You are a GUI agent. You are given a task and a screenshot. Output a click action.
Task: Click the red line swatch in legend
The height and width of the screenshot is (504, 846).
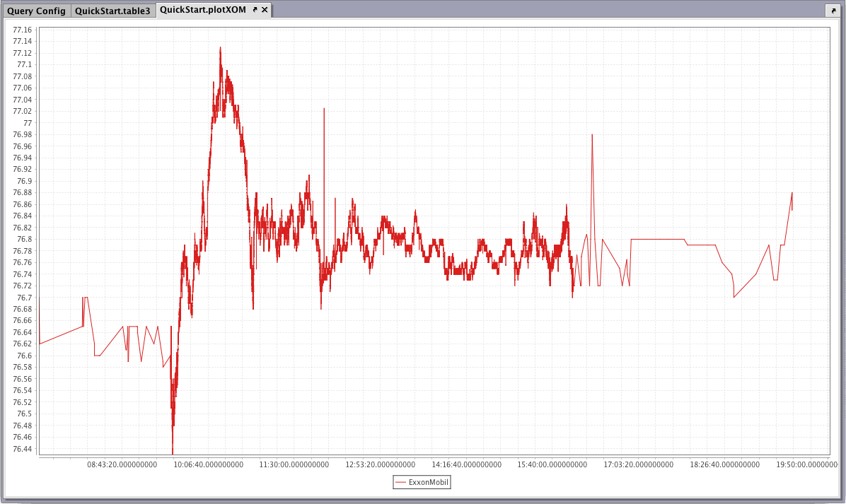point(401,482)
